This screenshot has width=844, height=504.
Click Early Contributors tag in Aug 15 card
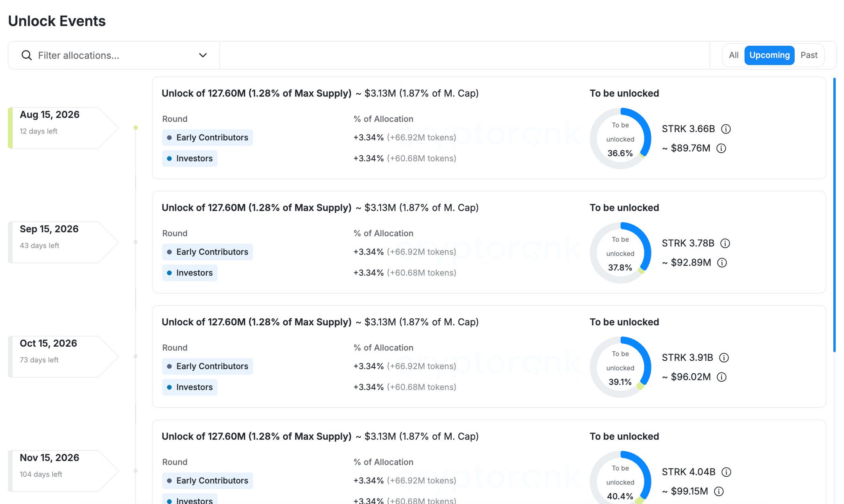tap(207, 138)
